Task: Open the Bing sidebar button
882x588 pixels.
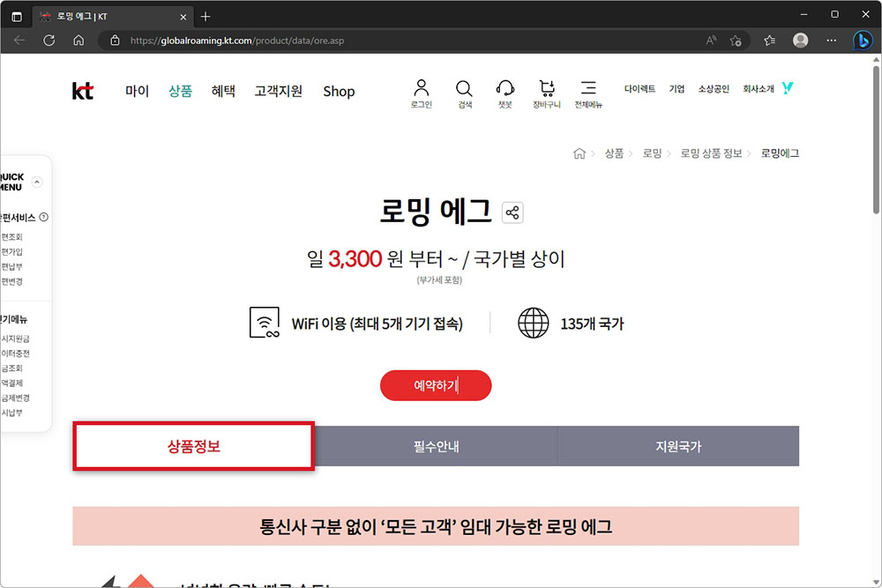Action: (x=863, y=41)
